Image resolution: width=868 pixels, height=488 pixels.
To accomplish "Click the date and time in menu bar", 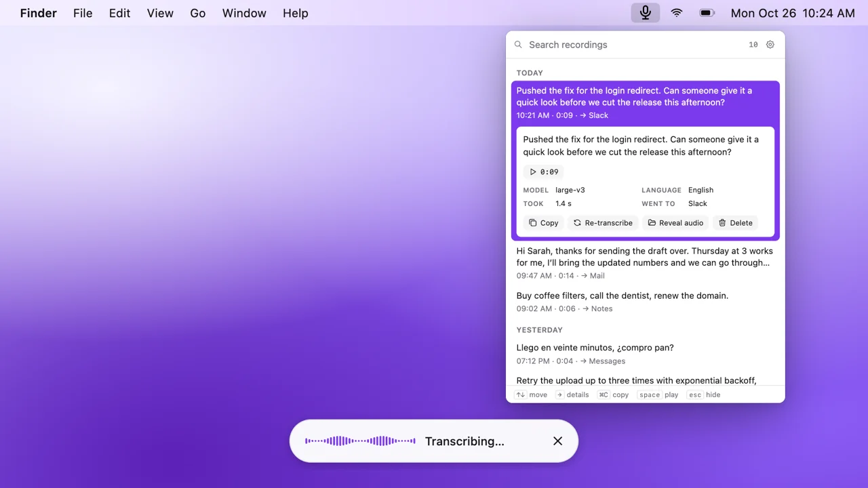I will point(793,13).
